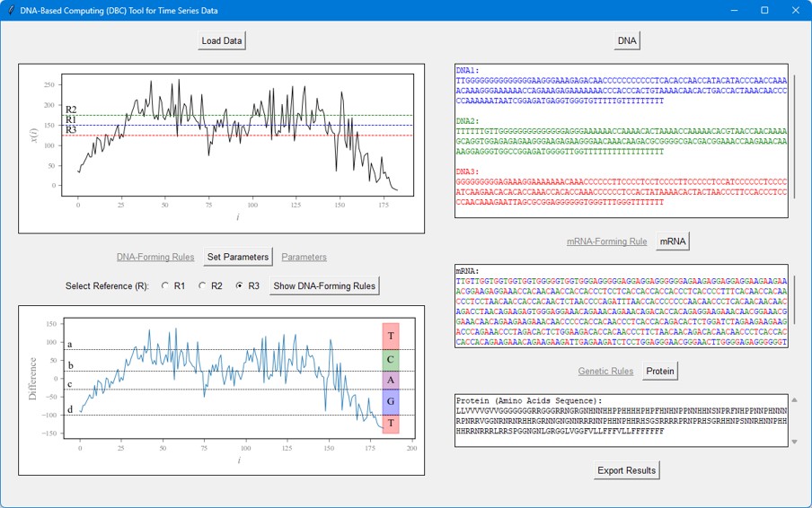Screen dimensions: 812x508
Task: Minimize the DBC Tool window
Action: coord(735,11)
